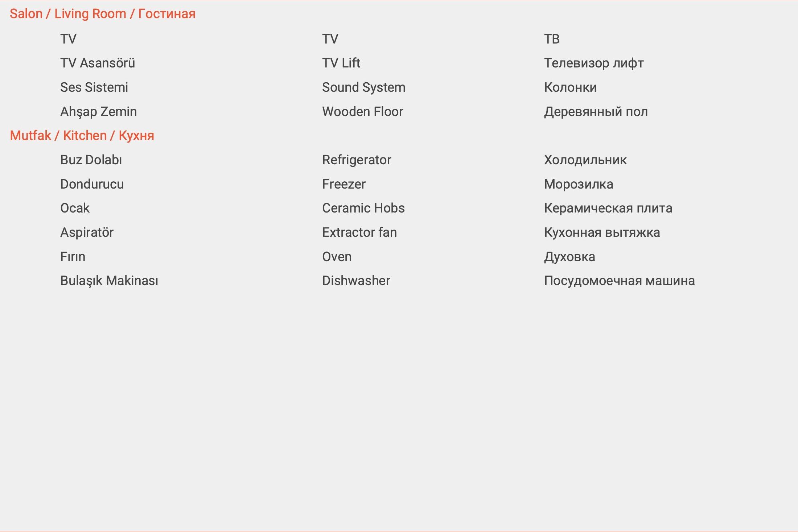Click the Refrigerator text
This screenshot has width=798, height=532.
click(x=357, y=160)
